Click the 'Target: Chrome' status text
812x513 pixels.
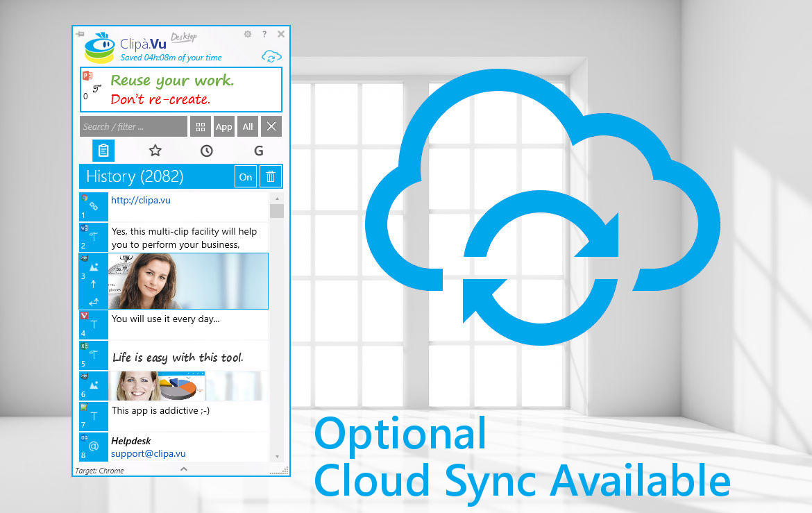[99, 471]
